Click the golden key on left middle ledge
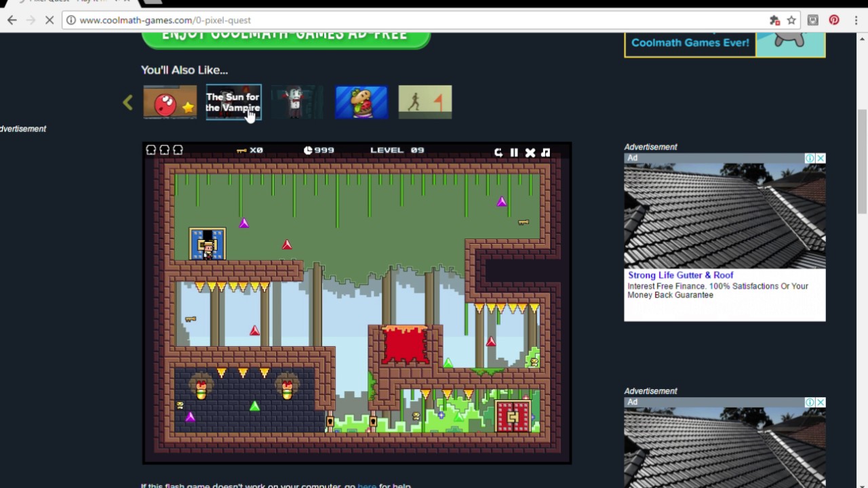Image resolution: width=868 pixels, height=488 pixels. point(191,319)
